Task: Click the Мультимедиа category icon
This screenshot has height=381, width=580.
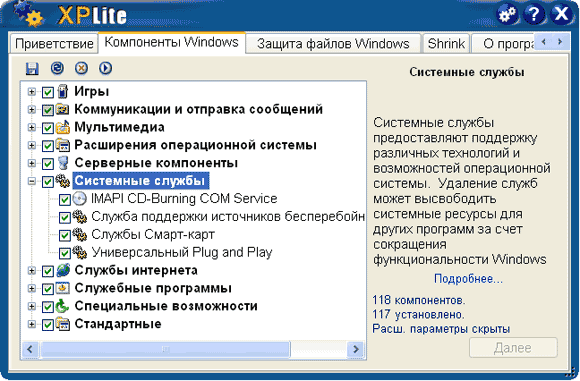Action: (63, 127)
